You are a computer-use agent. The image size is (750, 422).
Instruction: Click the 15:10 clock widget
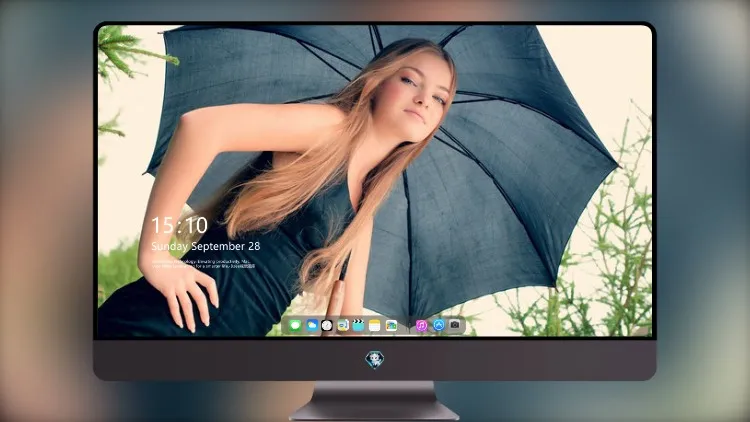[x=179, y=225]
